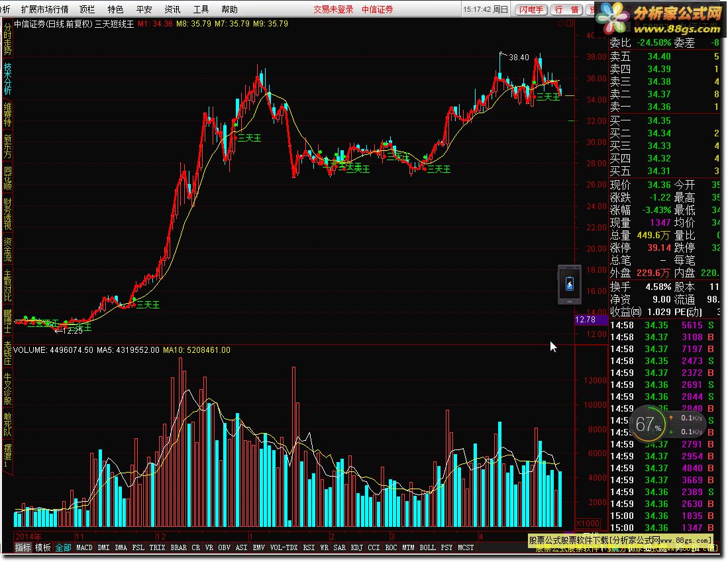Click the 38.40 high price label
728x562 pixels.
pyautogui.click(x=519, y=58)
